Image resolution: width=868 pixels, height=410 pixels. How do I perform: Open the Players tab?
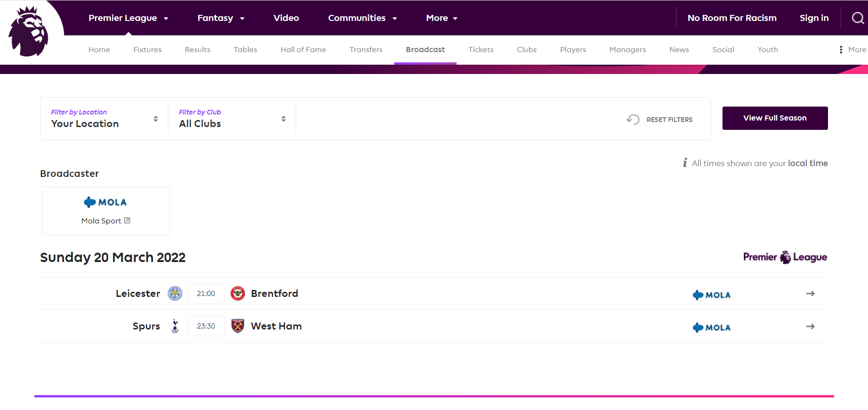click(573, 50)
